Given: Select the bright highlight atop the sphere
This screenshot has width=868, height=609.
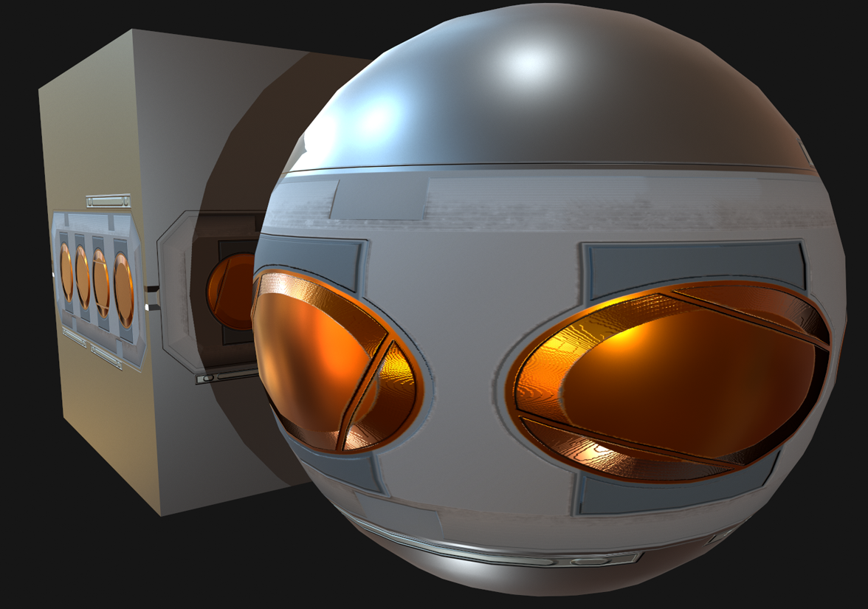Looking at the screenshot, I should [528, 66].
